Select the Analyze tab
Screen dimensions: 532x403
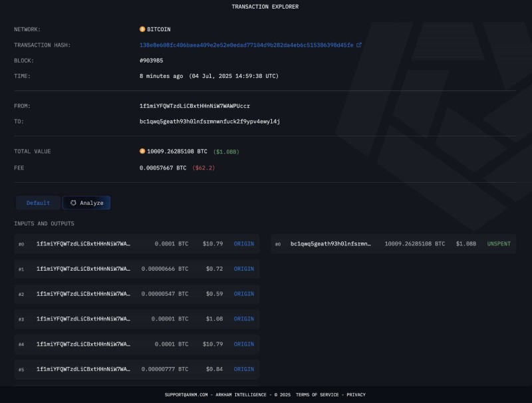coord(87,203)
